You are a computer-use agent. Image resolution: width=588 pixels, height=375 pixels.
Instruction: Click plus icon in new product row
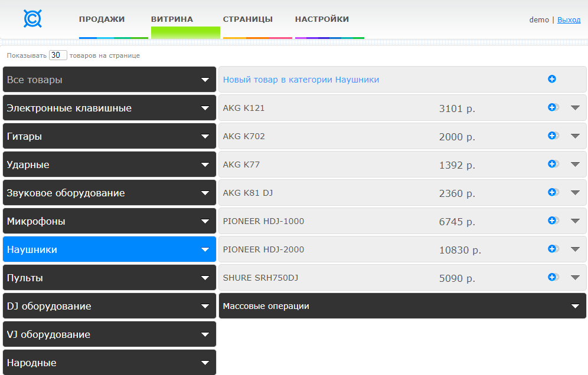coord(552,79)
